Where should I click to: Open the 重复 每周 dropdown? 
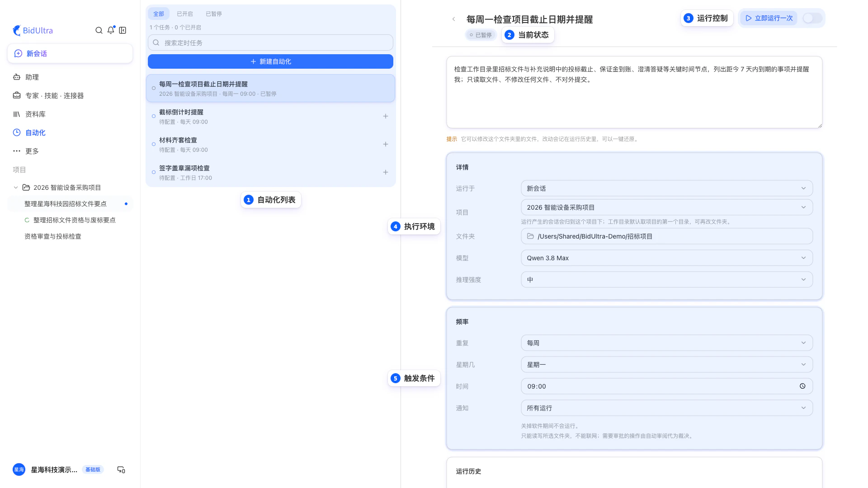(667, 343)
